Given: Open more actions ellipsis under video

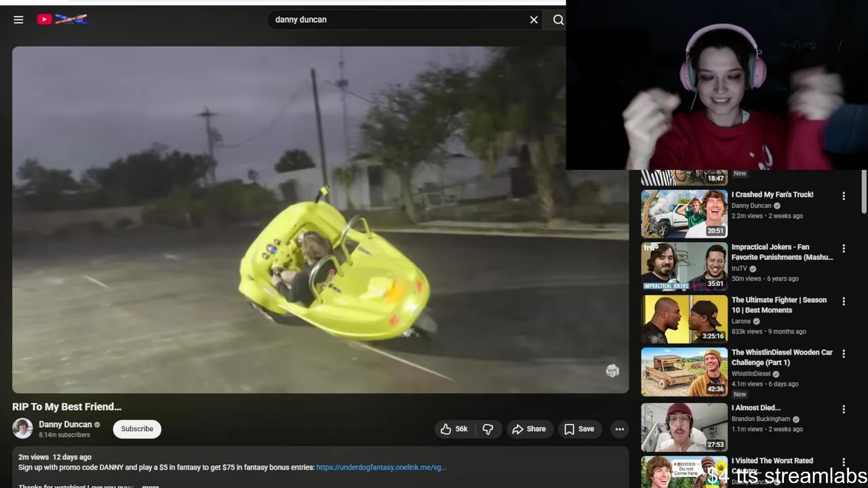Looking at the screenshot, I should [619, 429].
